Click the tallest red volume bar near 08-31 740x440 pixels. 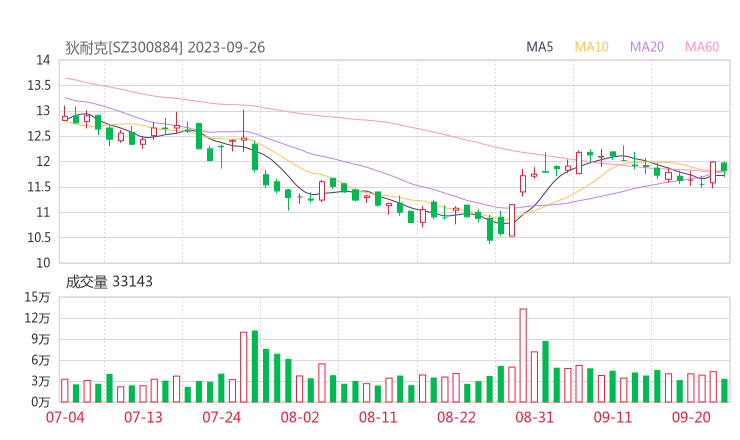[523, 355]
